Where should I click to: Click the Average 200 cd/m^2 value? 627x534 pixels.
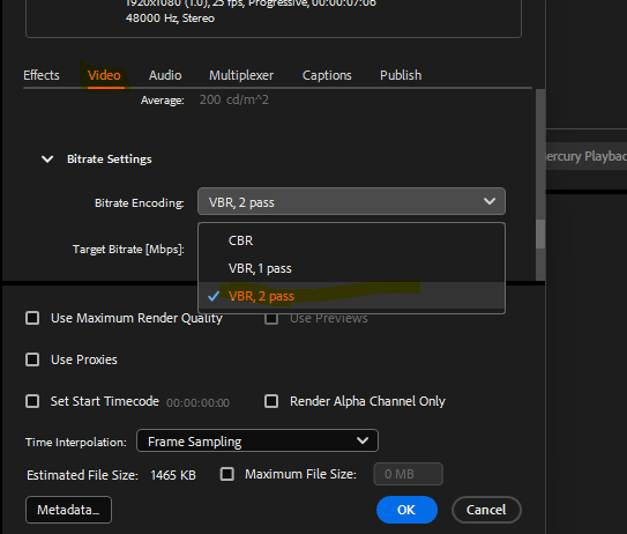[234, 100]
